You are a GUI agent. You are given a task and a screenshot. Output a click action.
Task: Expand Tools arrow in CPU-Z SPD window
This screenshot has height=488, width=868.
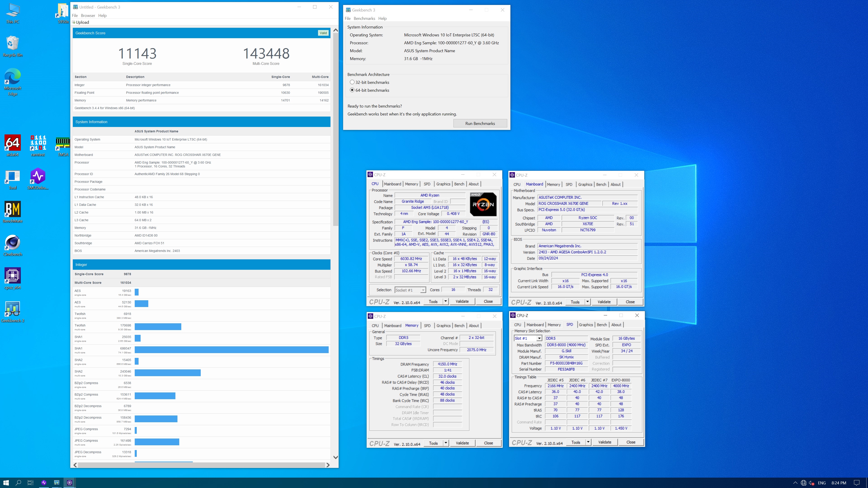(588, 442)
